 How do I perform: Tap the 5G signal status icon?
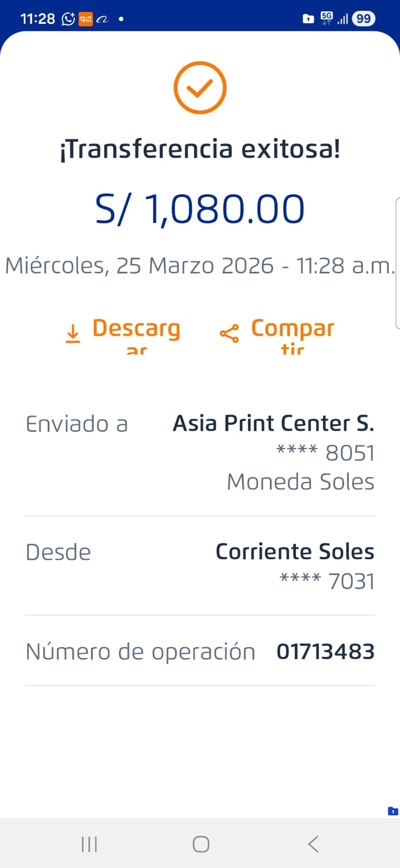point(327,18)
